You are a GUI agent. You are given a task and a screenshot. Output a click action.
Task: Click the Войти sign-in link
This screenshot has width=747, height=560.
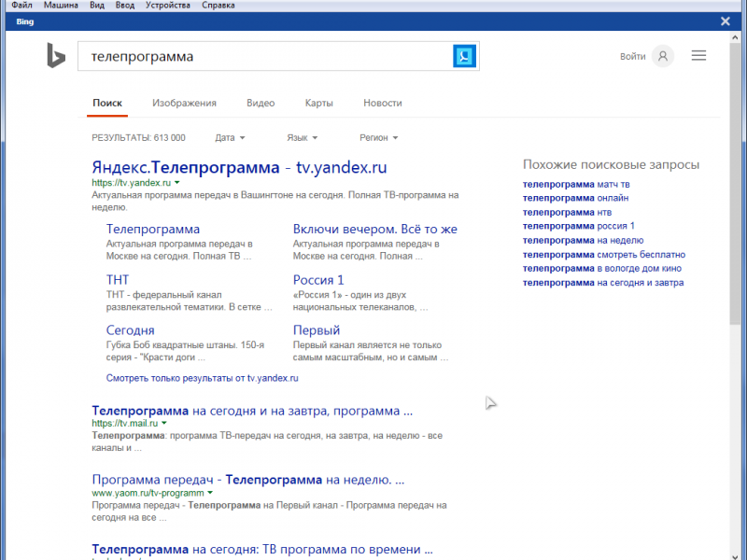click(x=633, y=56)
